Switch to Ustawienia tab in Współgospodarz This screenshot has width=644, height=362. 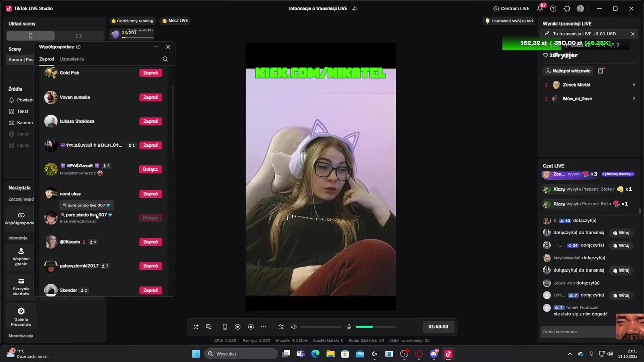point(71,59)
